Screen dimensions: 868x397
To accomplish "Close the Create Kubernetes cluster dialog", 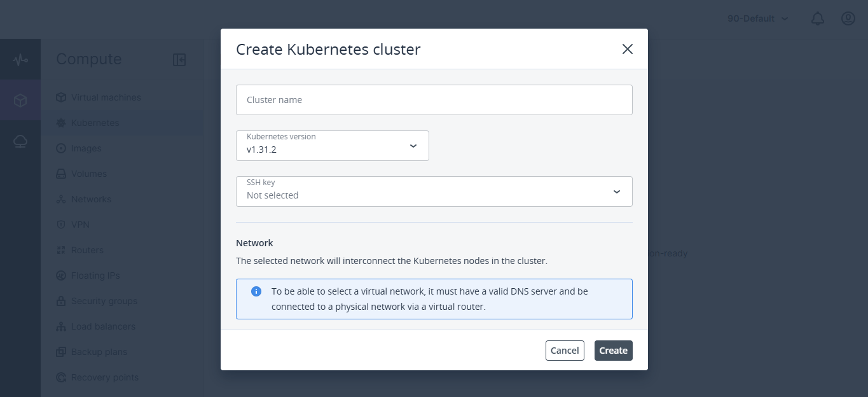I will point(627,49).
